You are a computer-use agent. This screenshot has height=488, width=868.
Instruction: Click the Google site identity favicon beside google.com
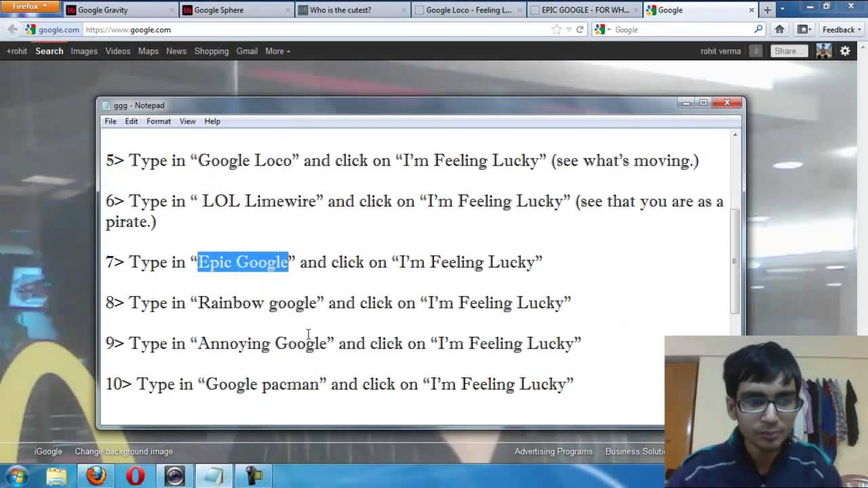click(31, 29)
